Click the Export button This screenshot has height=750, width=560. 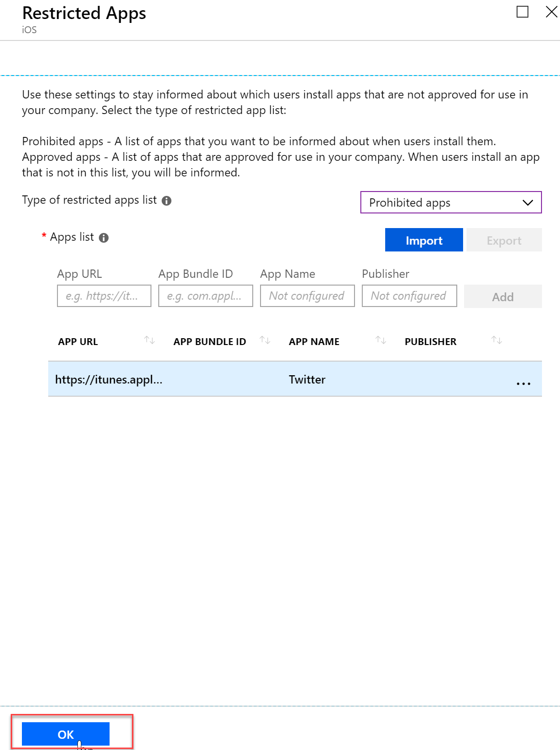(x=504, y=240)
